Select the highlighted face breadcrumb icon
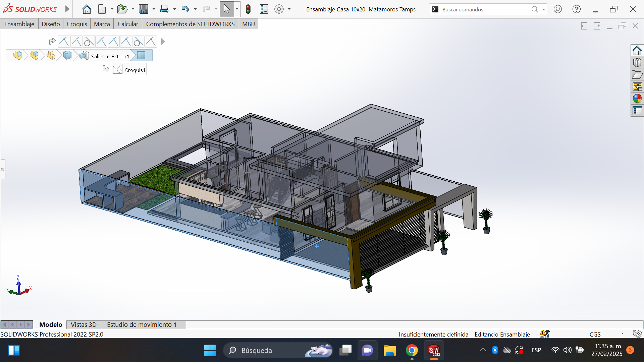Screen dimensions: 644x362 [141, 55]
